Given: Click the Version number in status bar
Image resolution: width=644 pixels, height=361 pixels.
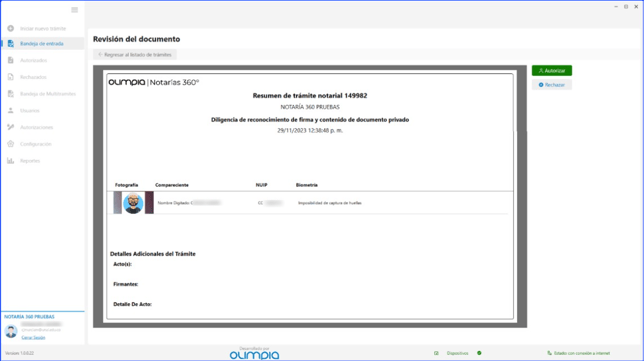Looking at the screenshot, I should click(x=19, y=353).
